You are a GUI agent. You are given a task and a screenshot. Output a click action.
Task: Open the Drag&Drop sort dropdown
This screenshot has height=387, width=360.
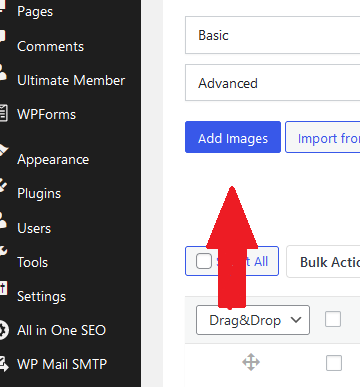253,320
